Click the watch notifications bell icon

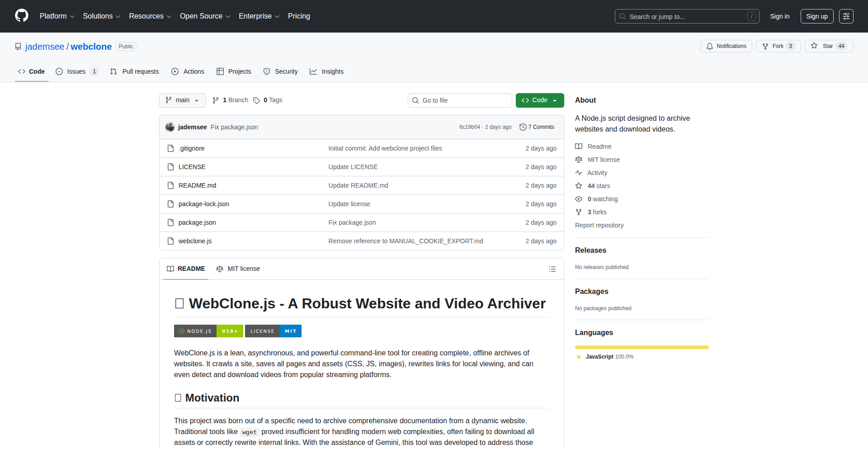709,46
